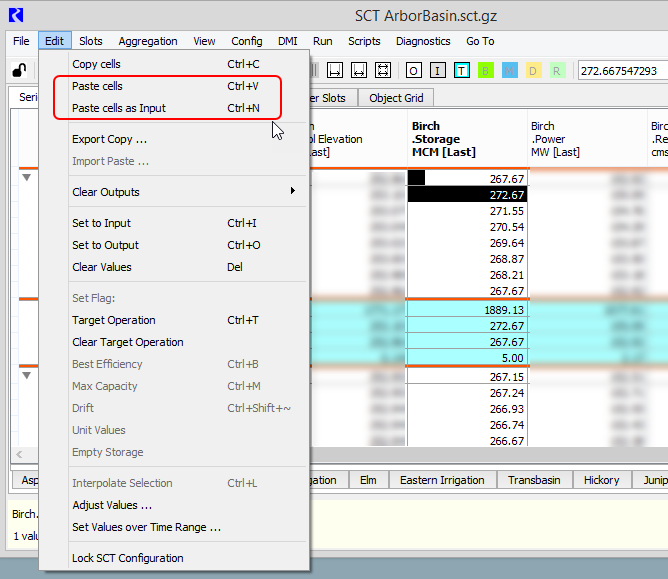The width and height of the screenshot is (668, 579).
Task: Select Set to Input menu entry
Action: (x=101, y=223)
